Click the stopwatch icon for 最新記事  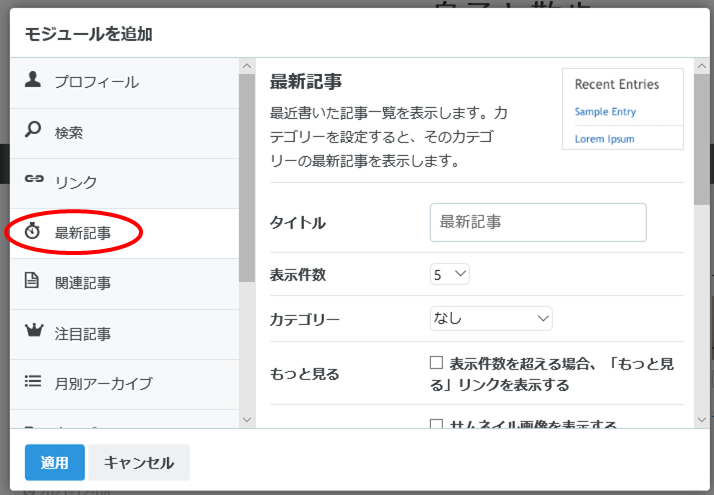click(x=32, y=231)
